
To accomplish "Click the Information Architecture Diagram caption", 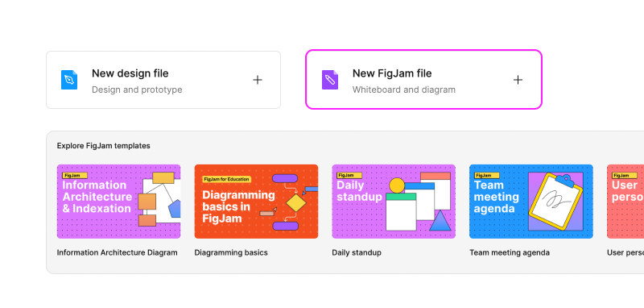I will [118, 252].
